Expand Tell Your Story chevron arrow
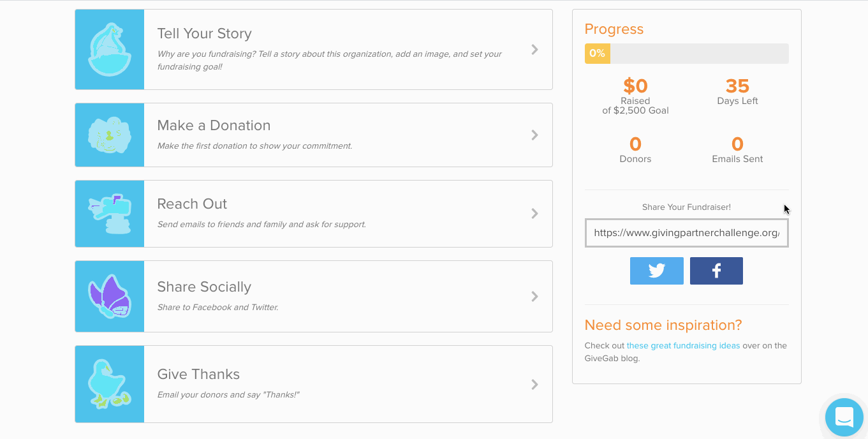Viewport: 868px width, 439px height. coord(534,50)
